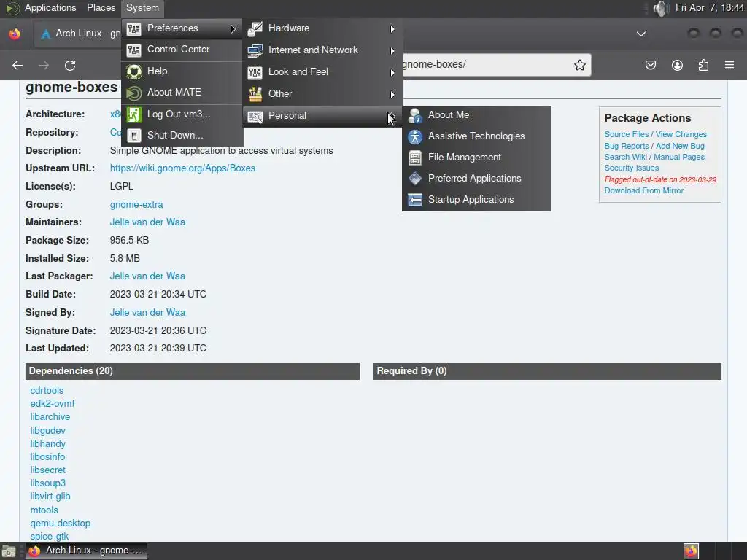
Task: Expand the Internet and Network submenu arrow
Action: coord(392,50)
